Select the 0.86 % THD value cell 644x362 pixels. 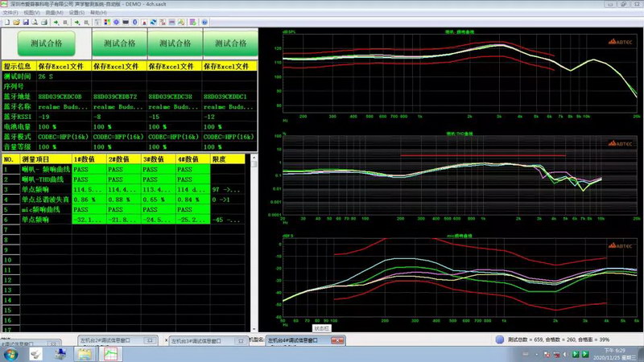click(89, 200)
